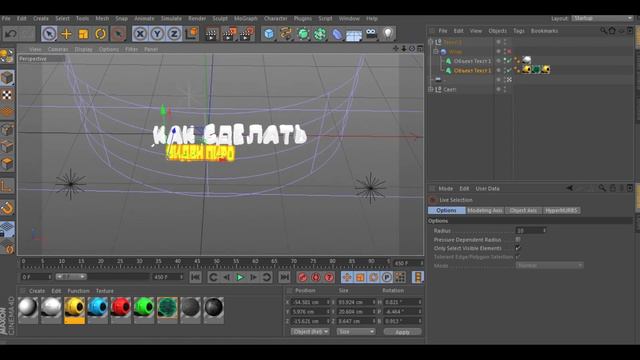Click the Undo arrow icon

(x=11, y=34)
